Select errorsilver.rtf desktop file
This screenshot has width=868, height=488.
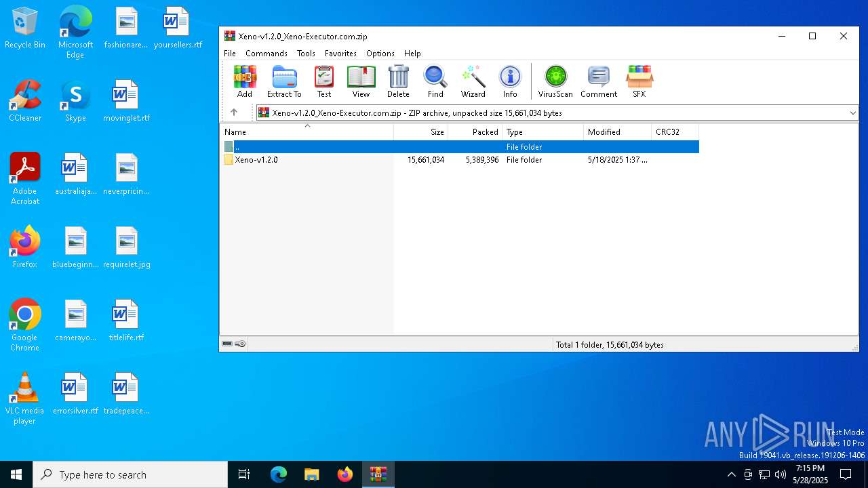(x=75, y=393)
